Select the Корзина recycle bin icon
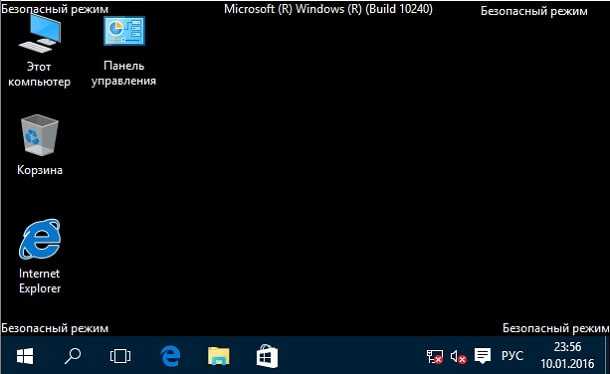Viewport: 610px width, 374px height. (39, 145)
